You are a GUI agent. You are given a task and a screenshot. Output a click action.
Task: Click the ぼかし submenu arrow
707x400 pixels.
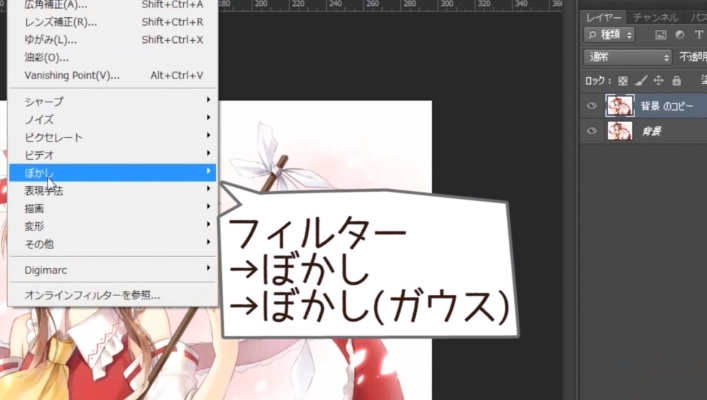(x=208, y=170)
